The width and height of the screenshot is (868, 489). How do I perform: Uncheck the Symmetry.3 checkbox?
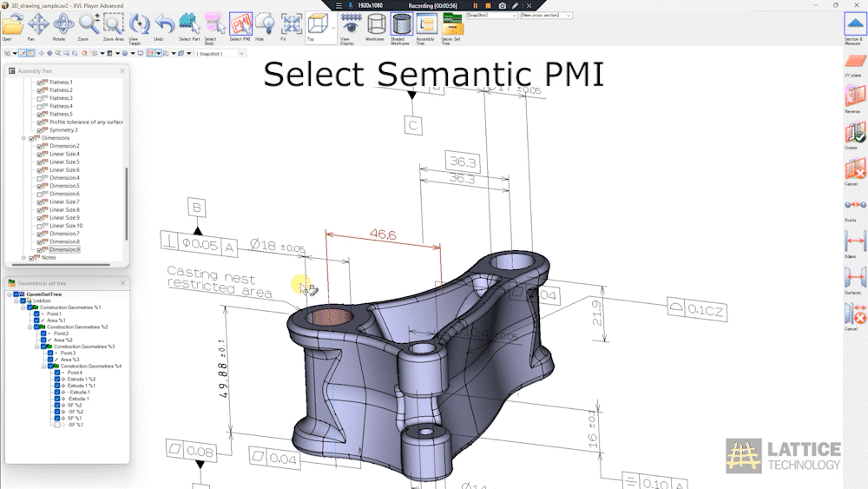coord(39,130)
